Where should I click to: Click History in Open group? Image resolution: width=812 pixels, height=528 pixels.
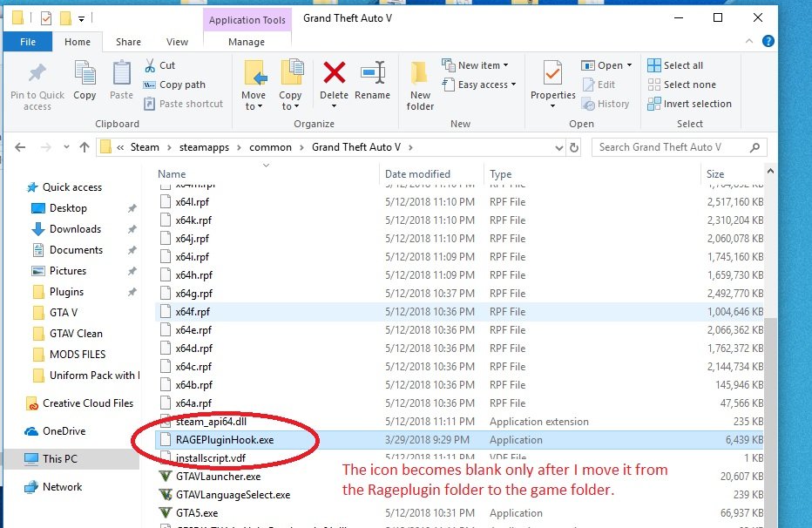(606, 104)
